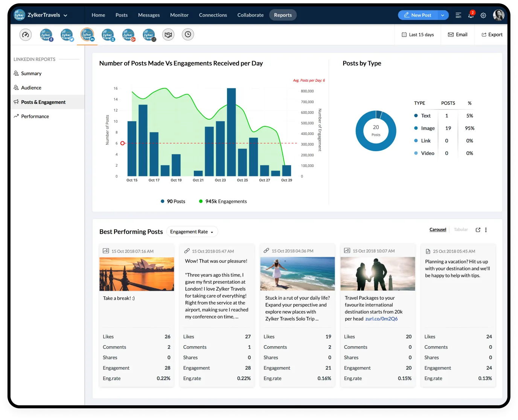Viewport: 518px width, 420px height.
Task: Open the Performance report in sidebar
Action: [x=35, y=117]
